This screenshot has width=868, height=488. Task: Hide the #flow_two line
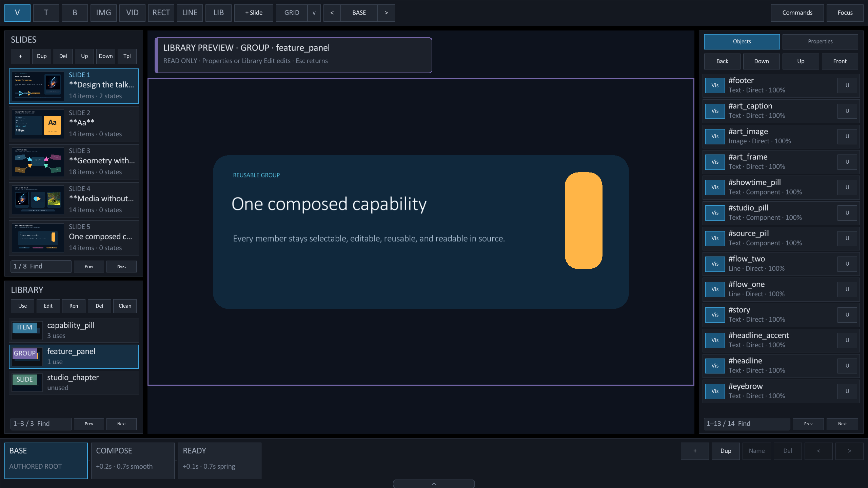(715, 264)
